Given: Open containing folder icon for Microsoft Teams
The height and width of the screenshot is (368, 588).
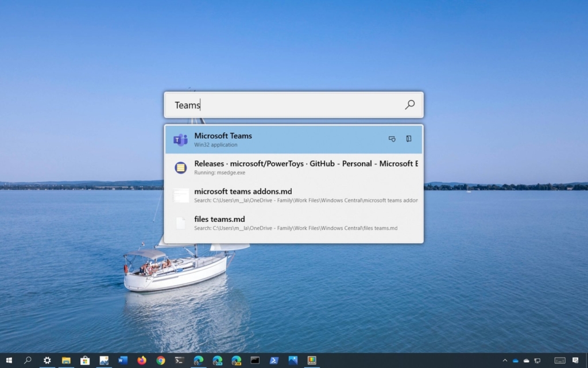Looking at the screenshot, I should click(409, 139).
